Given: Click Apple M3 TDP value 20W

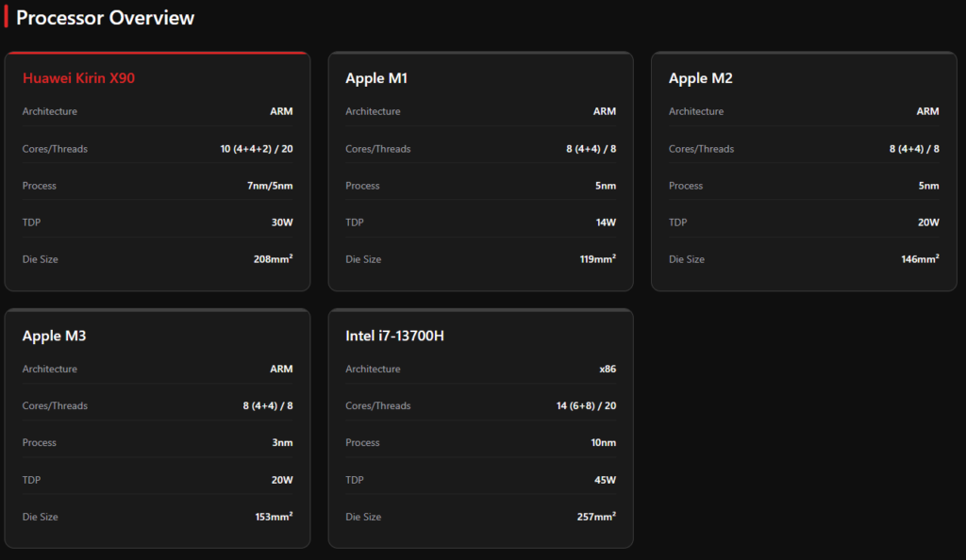Looking at the screenshot, I should click(282, 480).
